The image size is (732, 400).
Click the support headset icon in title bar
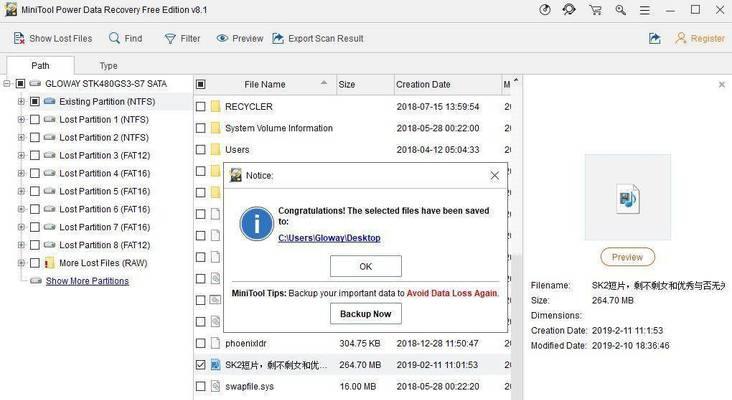point(569,10)
